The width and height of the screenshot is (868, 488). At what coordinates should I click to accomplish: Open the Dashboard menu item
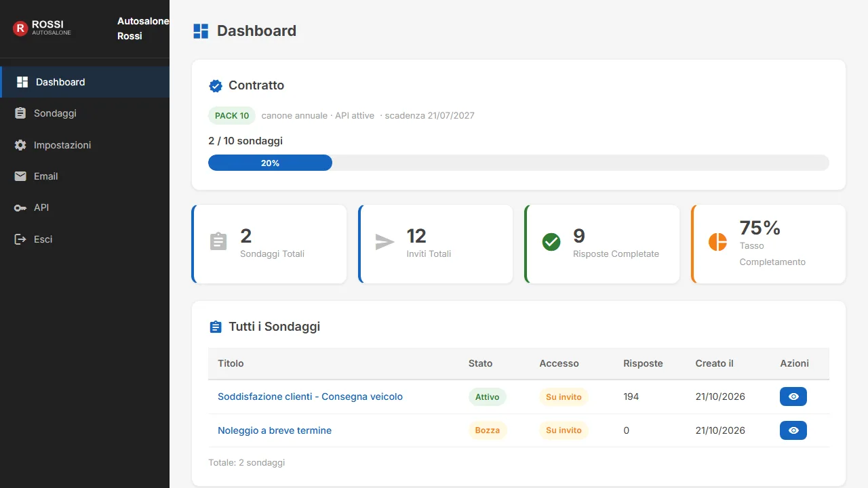click(85, 82)
